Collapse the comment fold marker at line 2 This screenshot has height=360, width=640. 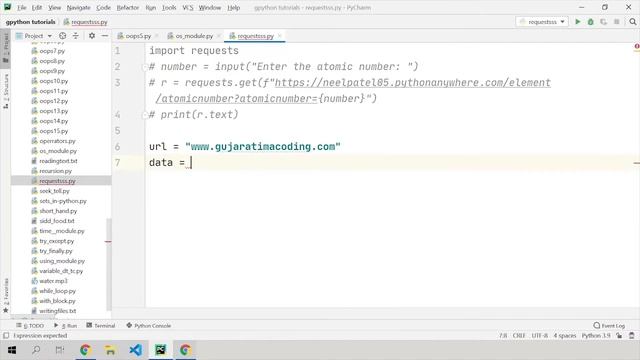point(144,67)
